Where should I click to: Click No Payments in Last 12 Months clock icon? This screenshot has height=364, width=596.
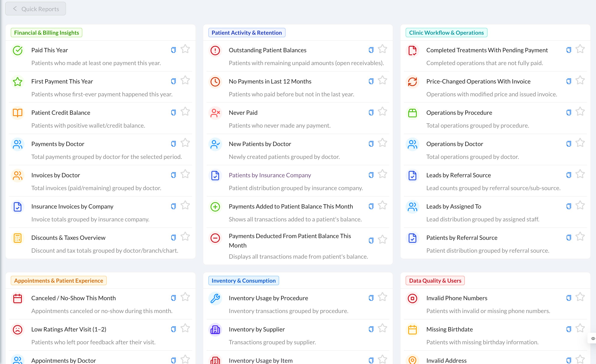[215, 82]
